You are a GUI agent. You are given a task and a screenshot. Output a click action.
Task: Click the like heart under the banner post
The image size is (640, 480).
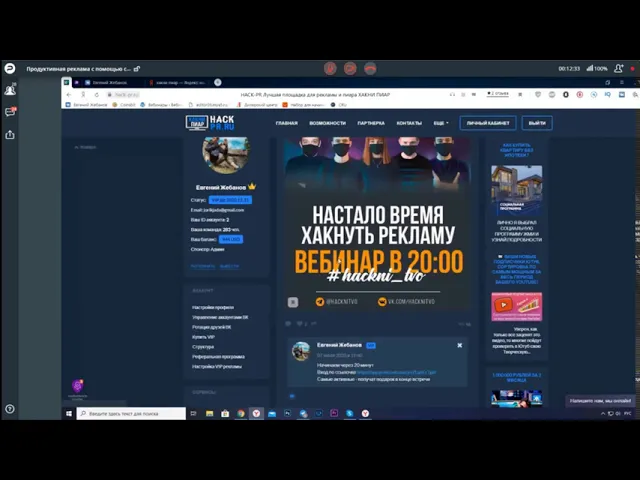[300, 324]
